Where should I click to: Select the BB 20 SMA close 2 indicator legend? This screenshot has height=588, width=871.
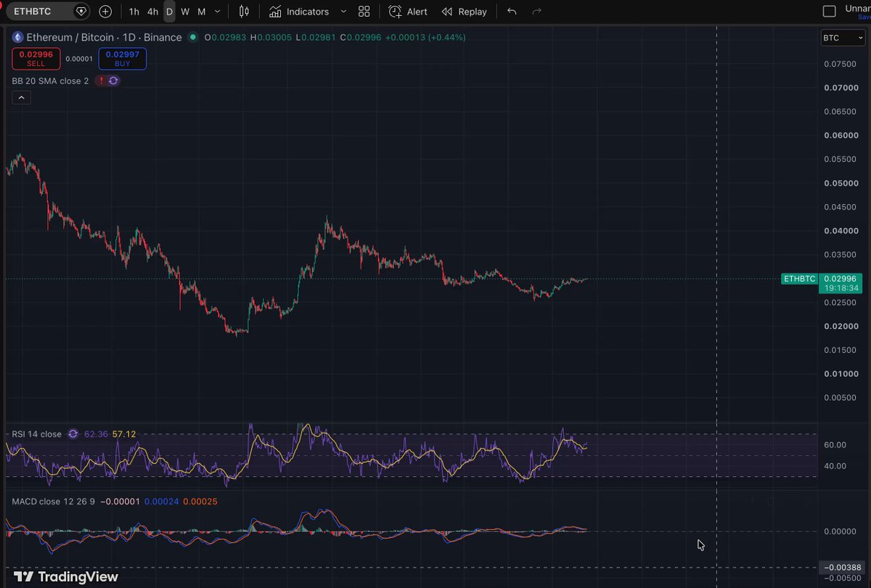pos(50,81)
